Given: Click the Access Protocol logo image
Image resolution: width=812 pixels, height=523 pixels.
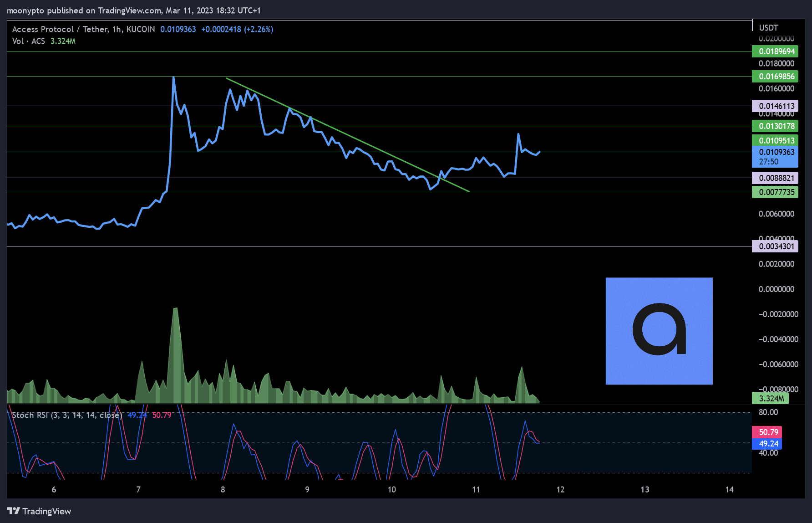Looking at the screenshot, I should coord(659,331).
